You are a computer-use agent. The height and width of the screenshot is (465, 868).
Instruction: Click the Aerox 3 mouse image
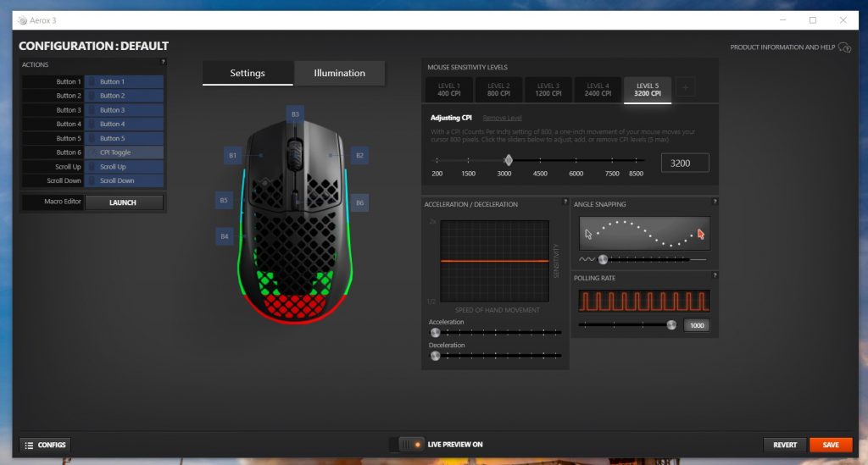tap(295, 221)
